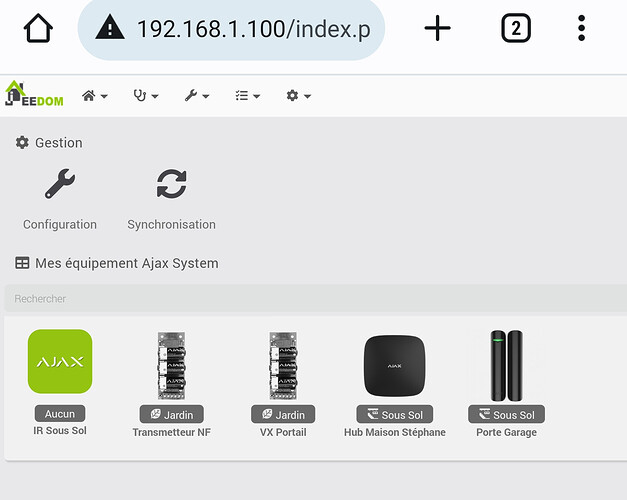Open the tab switcher showing 2 tabs

tap(516, 28)
